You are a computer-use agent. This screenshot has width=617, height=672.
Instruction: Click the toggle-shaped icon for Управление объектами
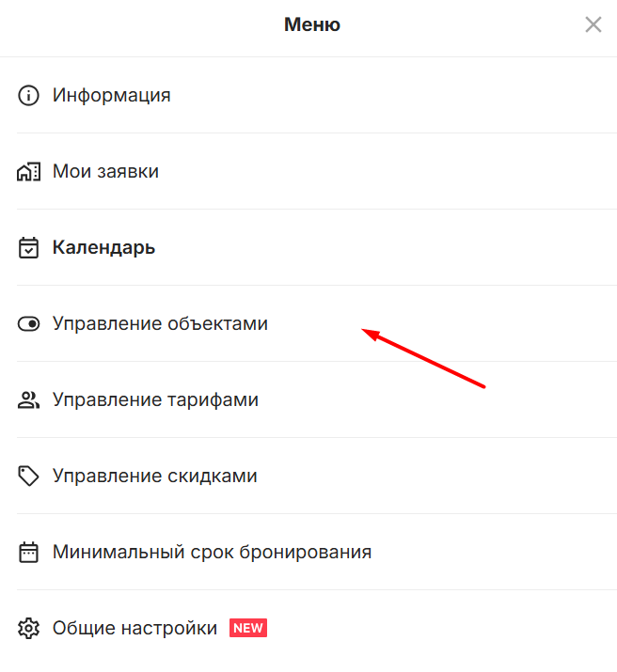point(28,324)
